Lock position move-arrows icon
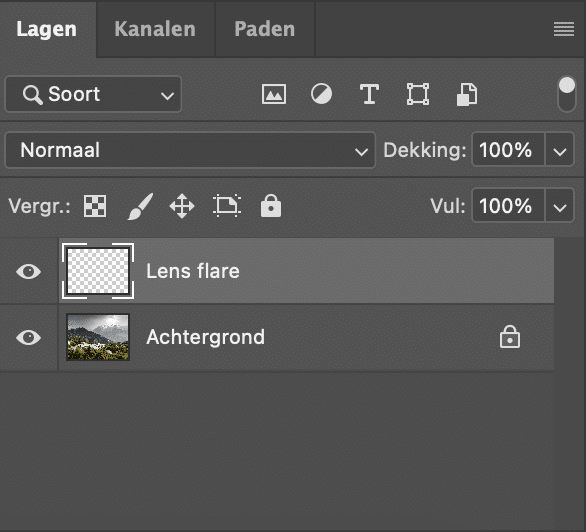This screenshot has height=532, width=586. coord(182,206)
